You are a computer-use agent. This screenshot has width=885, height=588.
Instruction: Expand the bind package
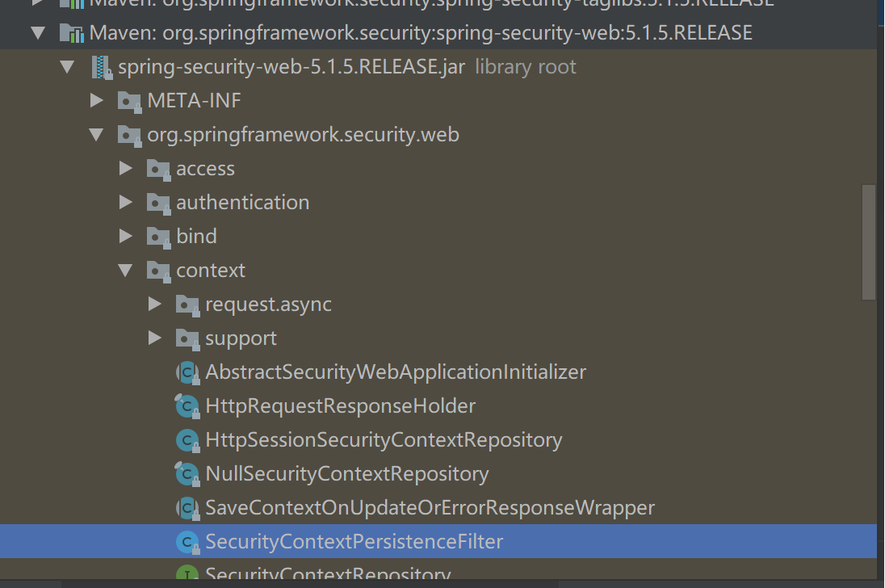[x=126, y=236]
